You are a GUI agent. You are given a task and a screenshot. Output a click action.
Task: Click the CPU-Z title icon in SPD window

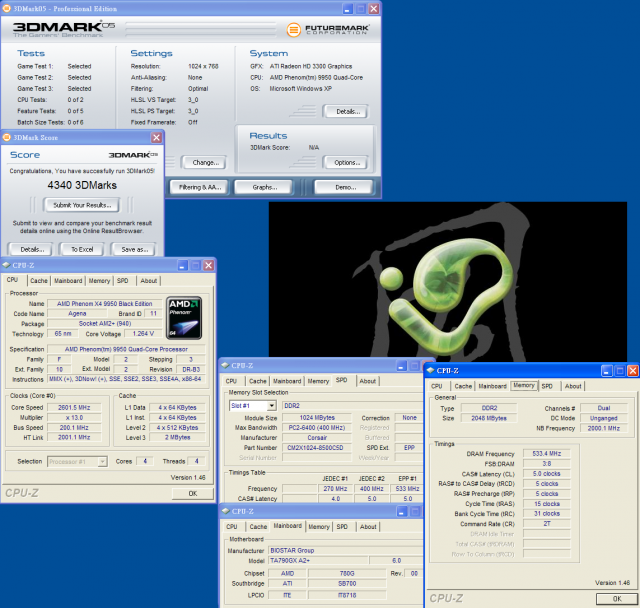pyautogui.click(x=225, y=366)
